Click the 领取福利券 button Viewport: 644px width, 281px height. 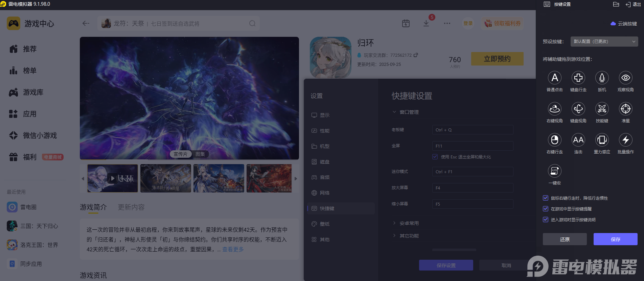(503, 23)
